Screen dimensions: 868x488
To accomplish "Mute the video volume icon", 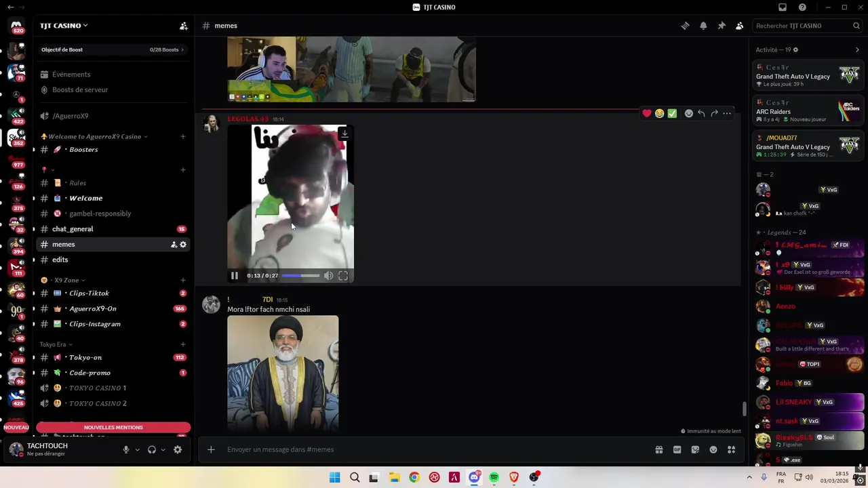I will tap(328, 276).
